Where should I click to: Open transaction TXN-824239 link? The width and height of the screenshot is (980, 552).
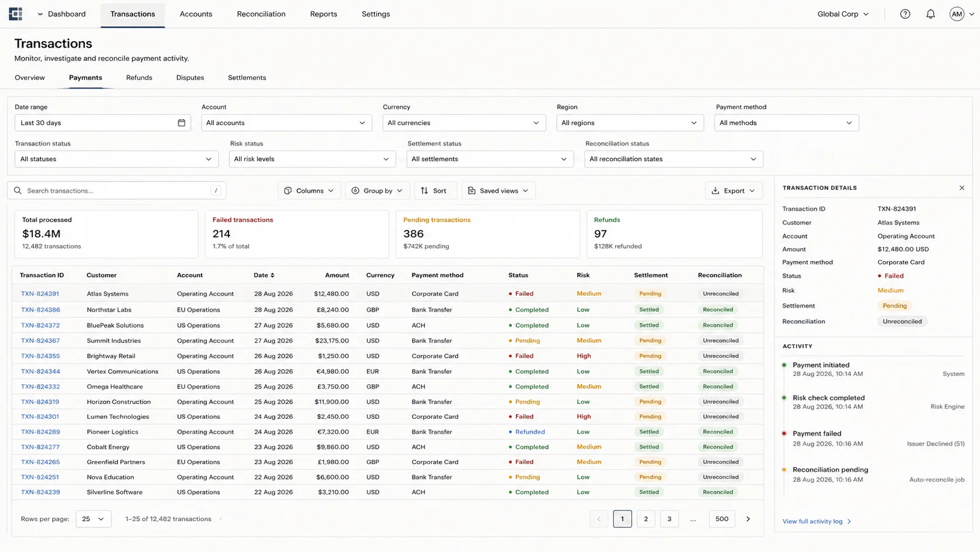40,492
